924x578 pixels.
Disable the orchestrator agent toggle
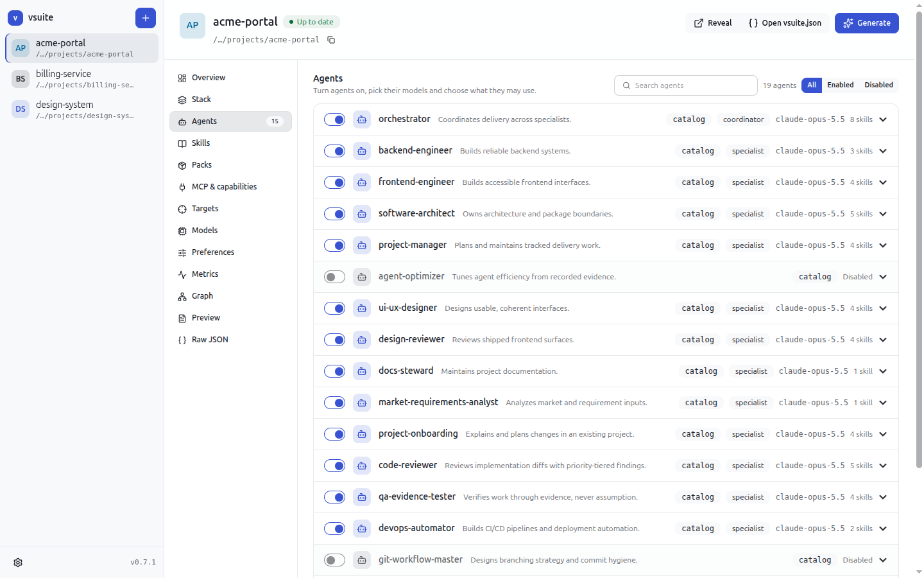tap(334, 119)
